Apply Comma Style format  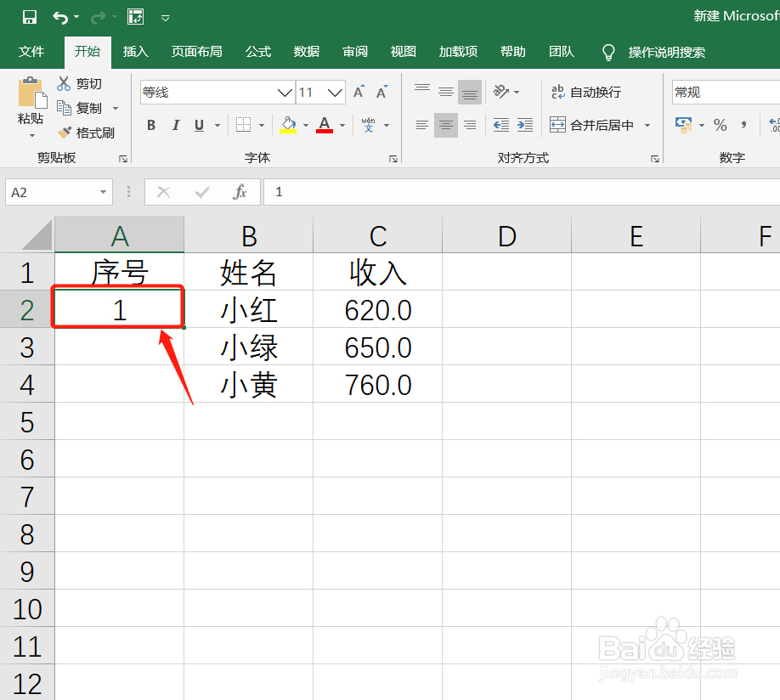point(743,125)
